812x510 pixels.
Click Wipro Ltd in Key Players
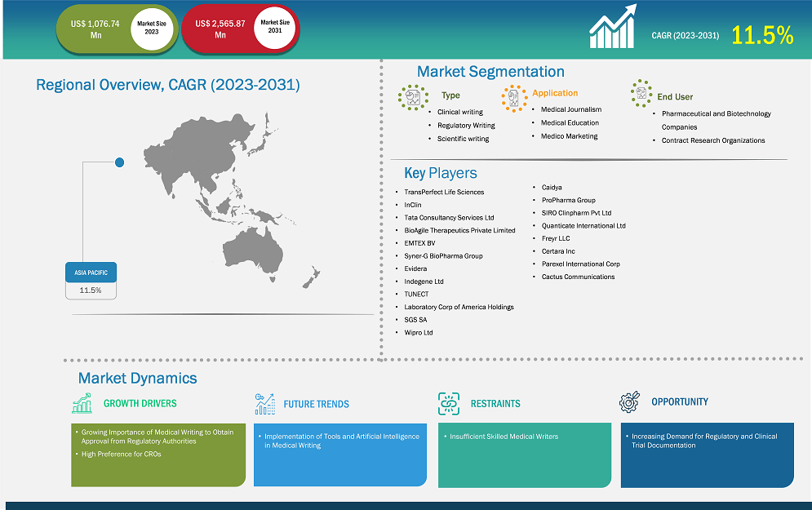coord(419,332)
